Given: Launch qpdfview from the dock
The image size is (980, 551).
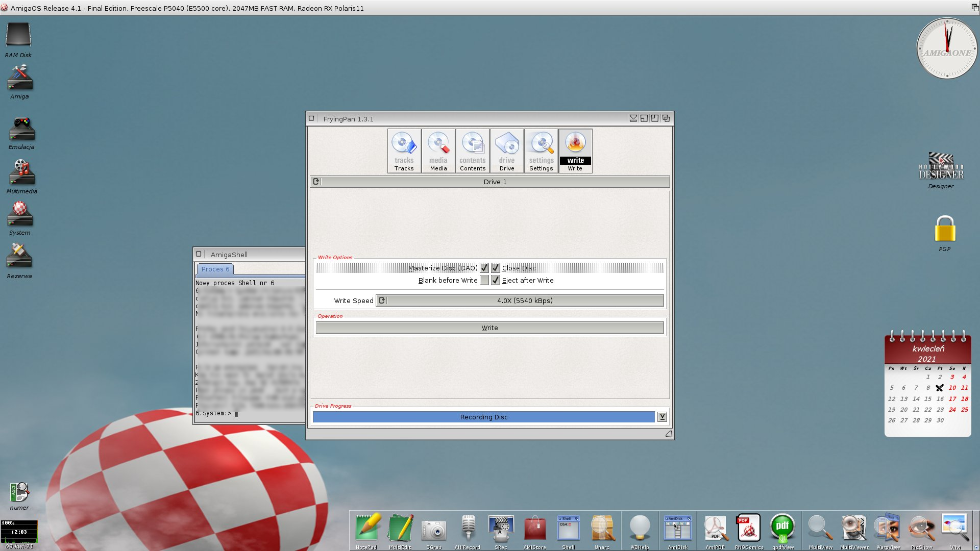Looking at the screenshot, I should click(782, 531).
